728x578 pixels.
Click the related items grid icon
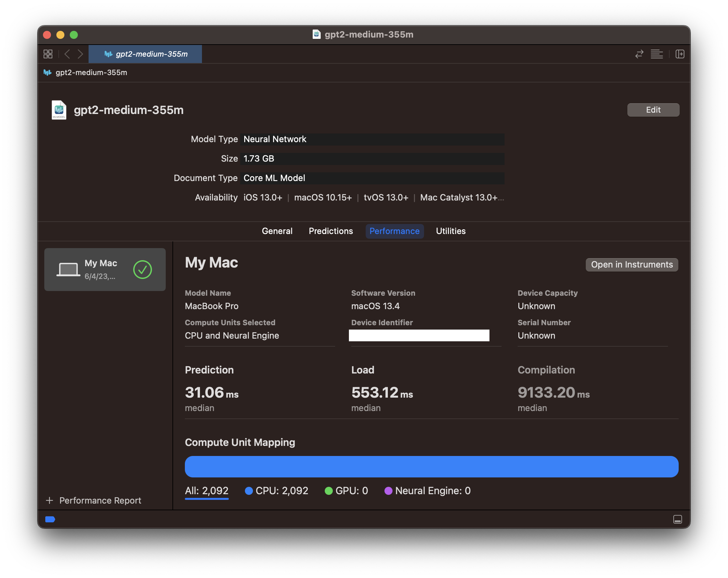pyautogui.click(x=48, y=54)
